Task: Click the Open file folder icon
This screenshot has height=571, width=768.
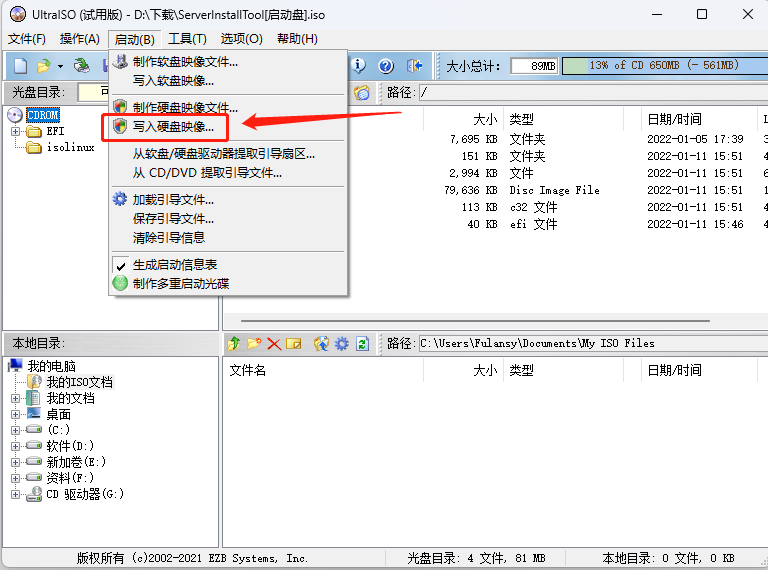Action: pos(44,66)
